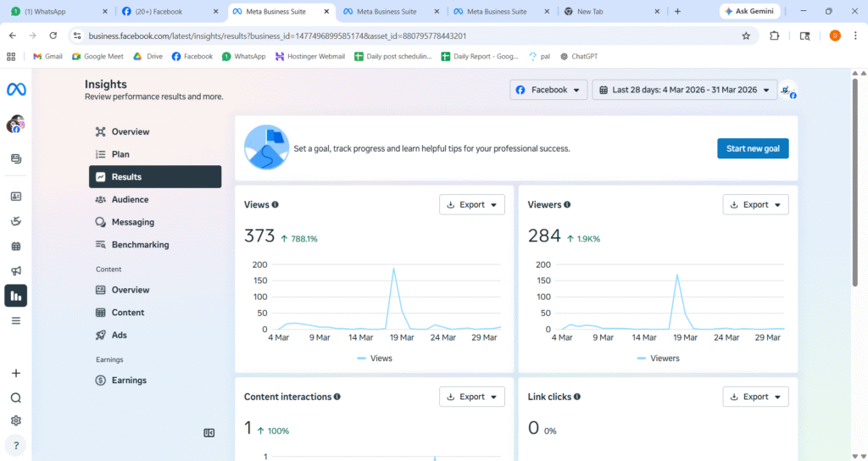Expand the Export dropdown for Viewers
This screenshot has width=868, height=461.
click(x=755, y=205)
